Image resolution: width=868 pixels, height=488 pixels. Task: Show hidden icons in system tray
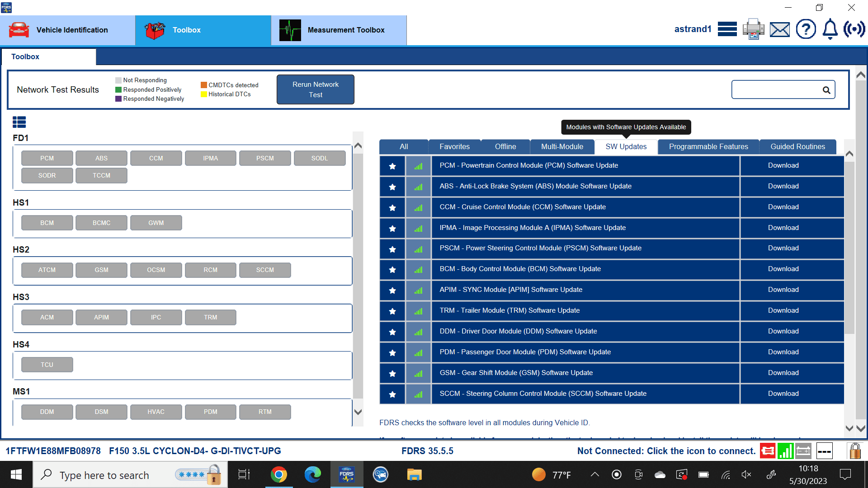pos(595,474)
